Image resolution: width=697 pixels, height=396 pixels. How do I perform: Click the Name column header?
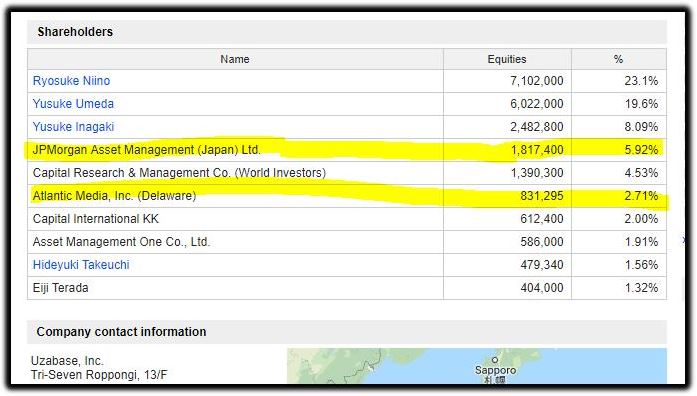235,59
